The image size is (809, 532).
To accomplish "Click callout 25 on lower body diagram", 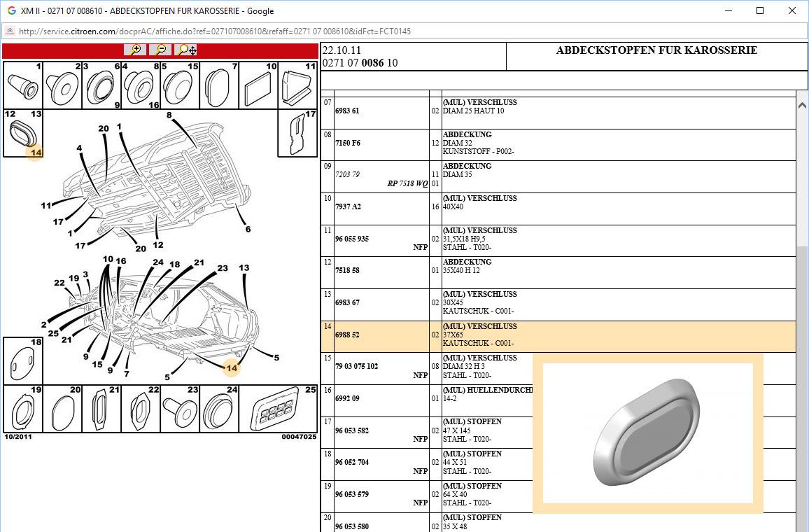I will point(53,333).
